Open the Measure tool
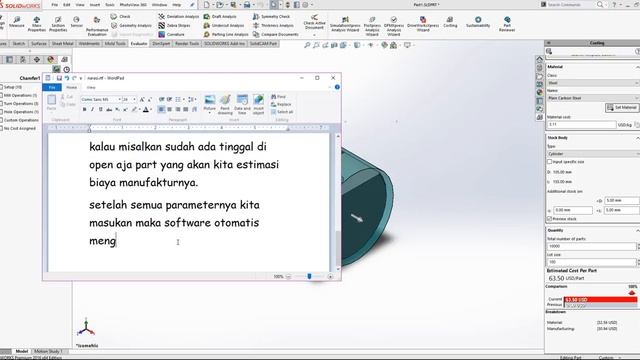The width and height of the screenshot is (640, 360). [x=16, y=22]
